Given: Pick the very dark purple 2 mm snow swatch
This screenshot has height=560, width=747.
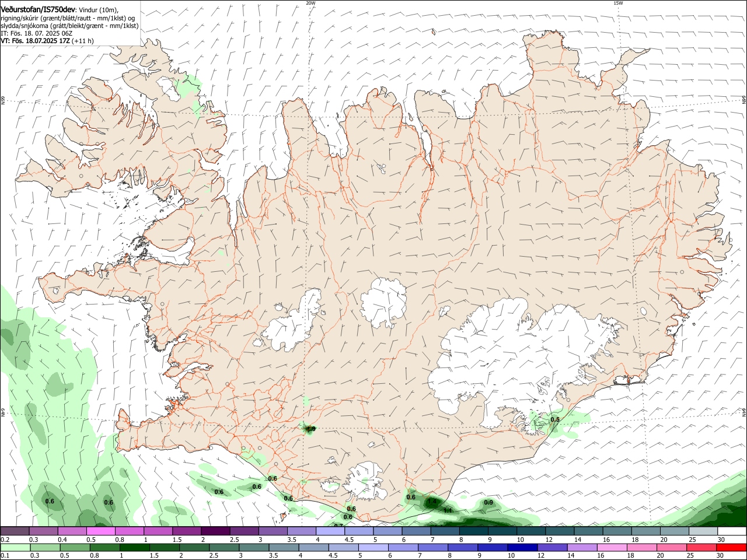Looking at the screenshot, I should tap(215, 531).
